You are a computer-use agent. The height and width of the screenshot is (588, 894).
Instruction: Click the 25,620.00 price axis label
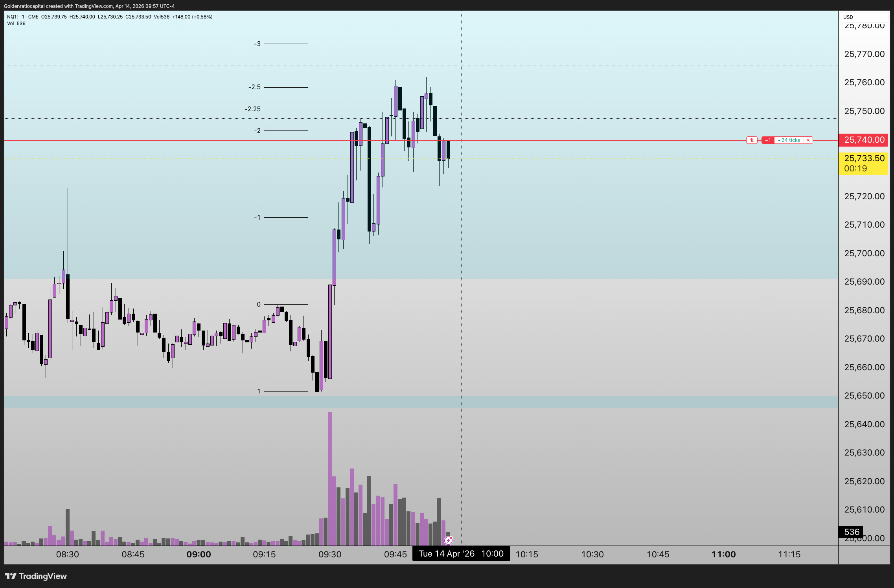tap(865, 481)
